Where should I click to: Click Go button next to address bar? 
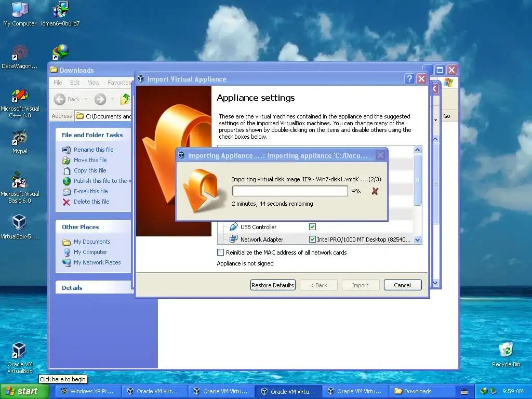tap(447, 116)
